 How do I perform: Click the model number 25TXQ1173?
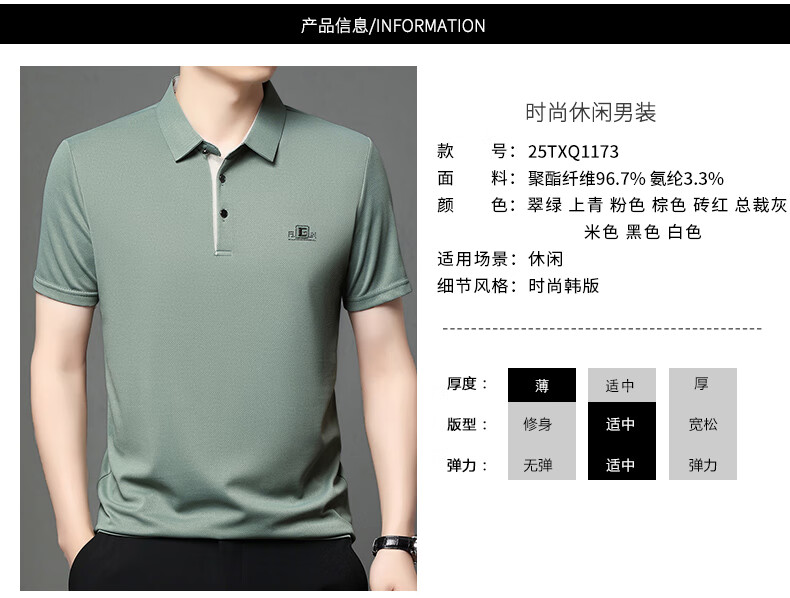573,151
